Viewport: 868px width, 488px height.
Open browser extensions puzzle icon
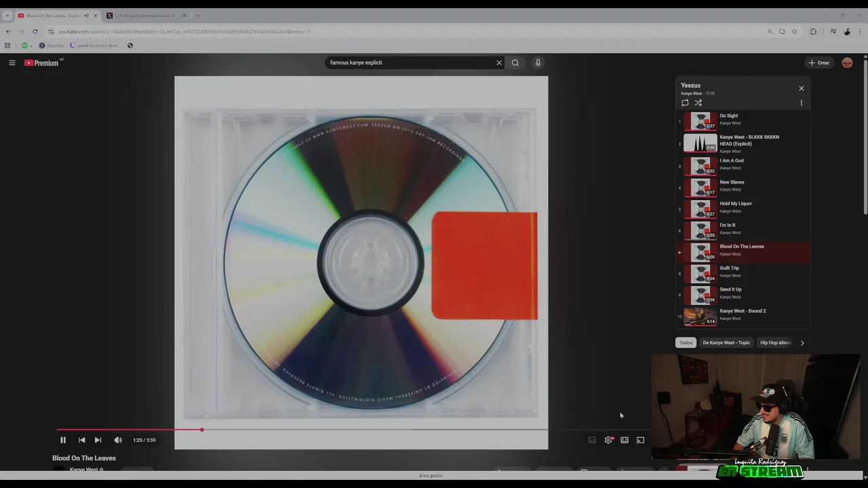point(813,31)
